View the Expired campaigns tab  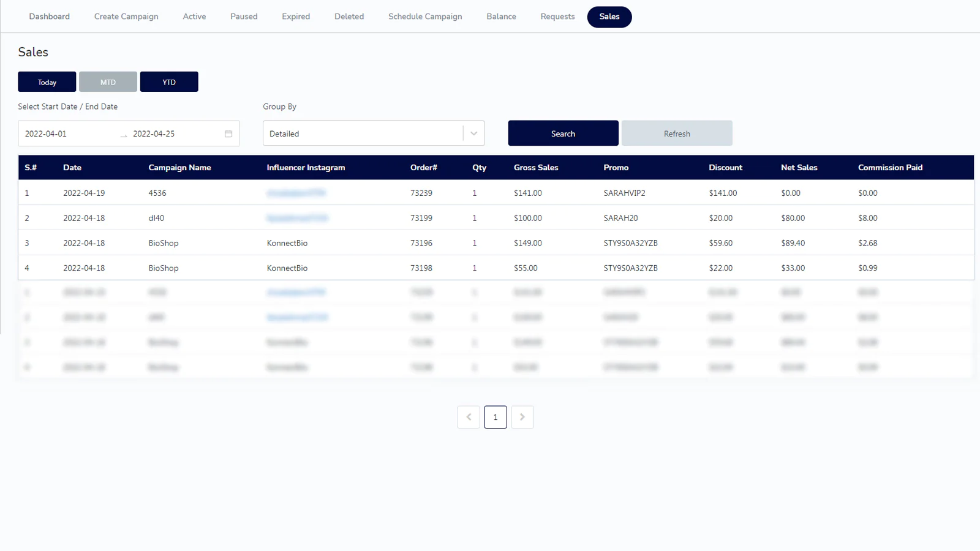[x=296, y=17]
